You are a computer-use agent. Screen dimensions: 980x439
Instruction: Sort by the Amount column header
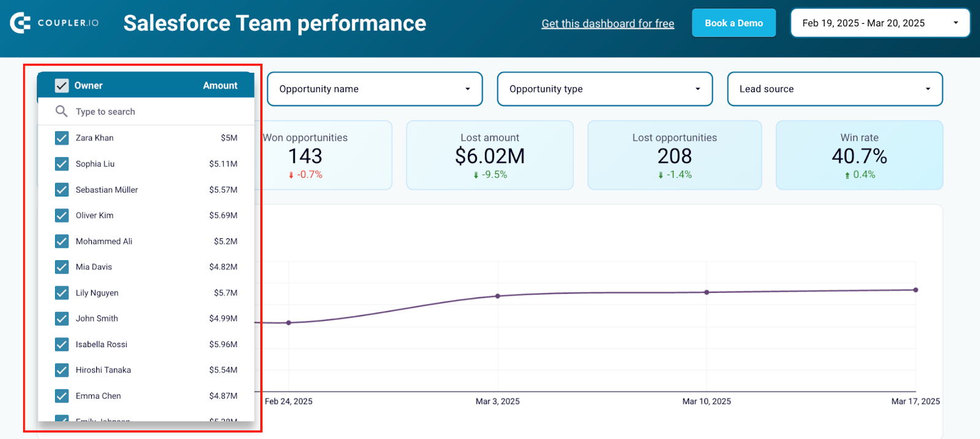click(x=220, y=86)
